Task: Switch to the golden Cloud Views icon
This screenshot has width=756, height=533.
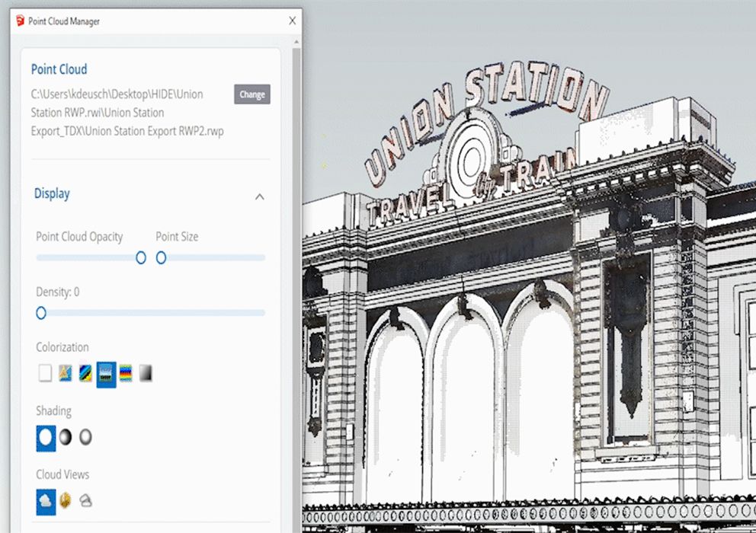Action: 66,501
